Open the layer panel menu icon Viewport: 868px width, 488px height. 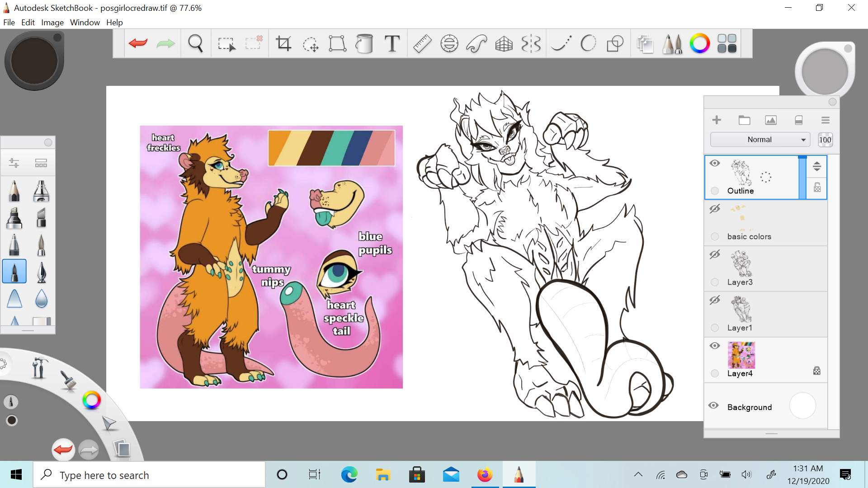825,120
